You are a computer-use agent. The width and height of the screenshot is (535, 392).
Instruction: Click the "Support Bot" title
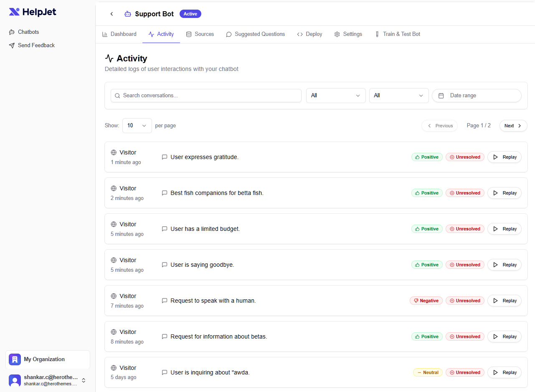[x=154, y=14]
